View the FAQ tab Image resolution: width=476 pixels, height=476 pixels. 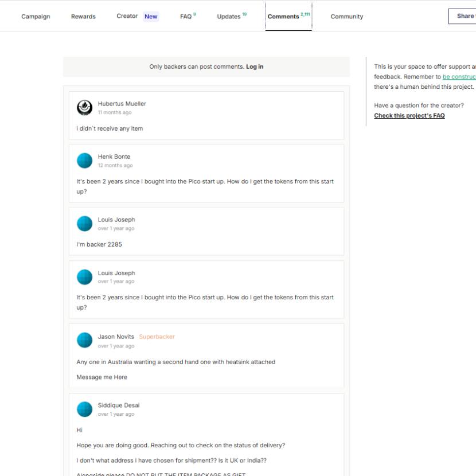[188, 16]
